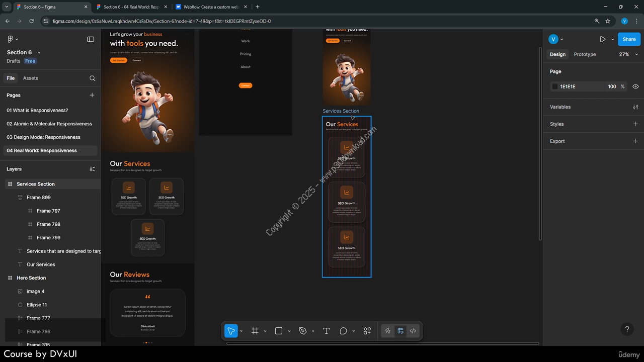Open variables settings icon
Screen dimensions: 644x362
[x=635, y=107]
